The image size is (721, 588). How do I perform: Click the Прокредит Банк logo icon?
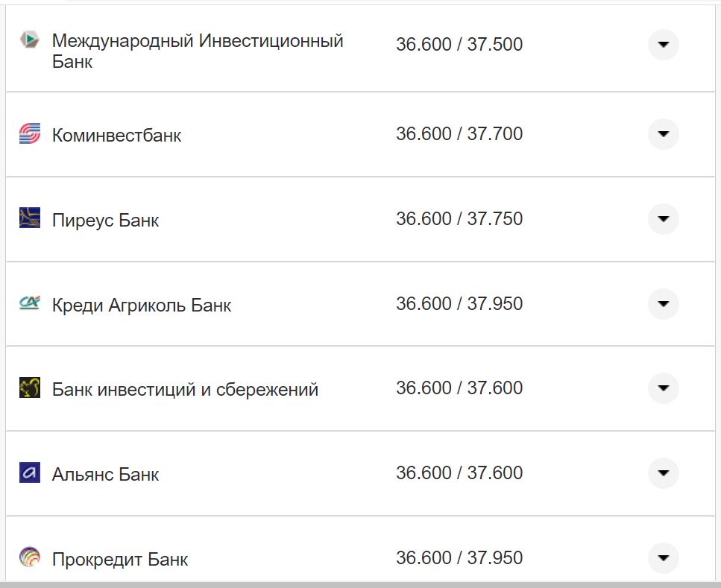click(29, 557)
